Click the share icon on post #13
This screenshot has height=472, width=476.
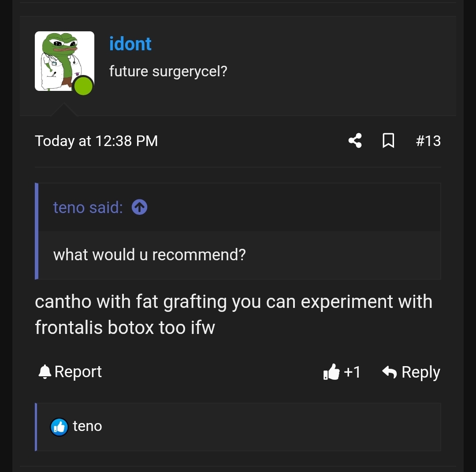pos(355,141)
